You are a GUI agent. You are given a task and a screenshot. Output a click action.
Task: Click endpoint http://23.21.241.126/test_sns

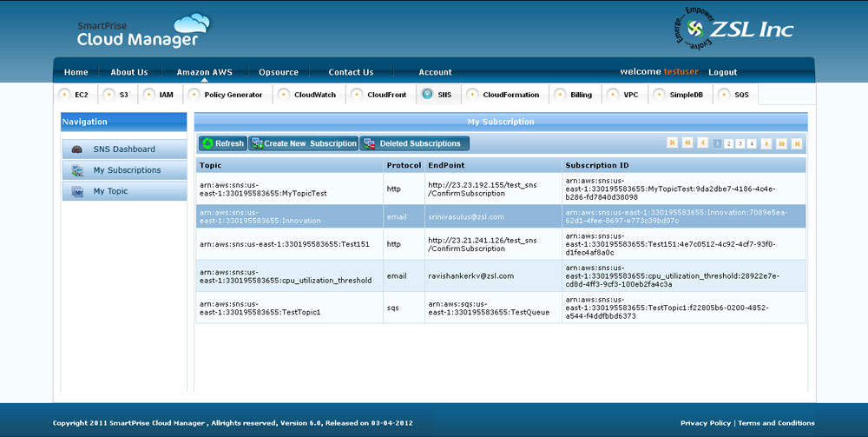pyautogui.click(x=482, y=244)
